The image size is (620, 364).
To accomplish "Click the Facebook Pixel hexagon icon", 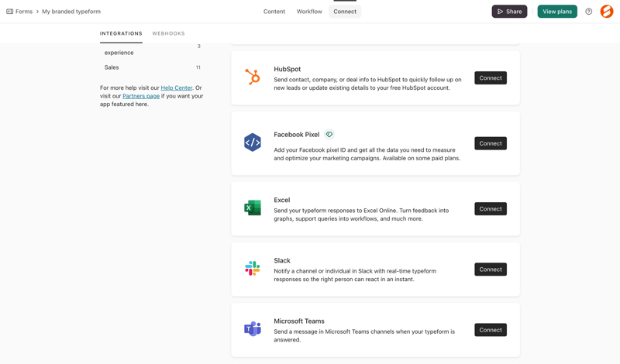I will 253,143.
